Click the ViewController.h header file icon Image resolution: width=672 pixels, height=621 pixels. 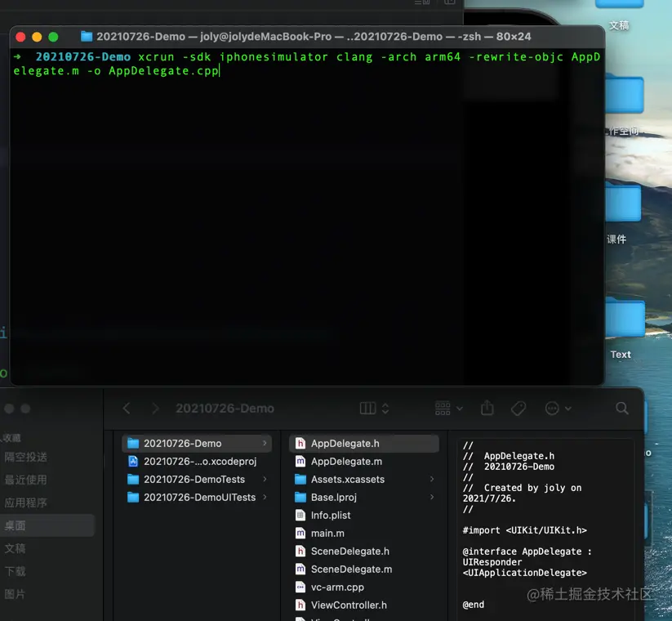[x=300, y=605]
